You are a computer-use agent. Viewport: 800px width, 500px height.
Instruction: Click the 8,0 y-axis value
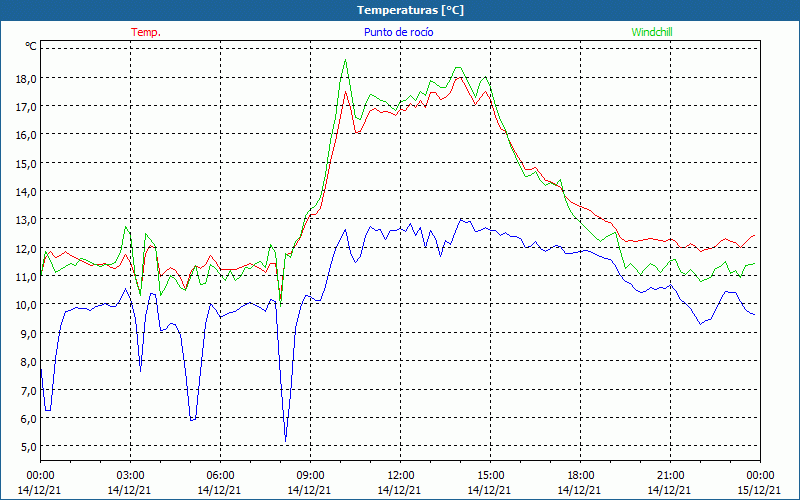pyautogui.click(x=30, y=361)
